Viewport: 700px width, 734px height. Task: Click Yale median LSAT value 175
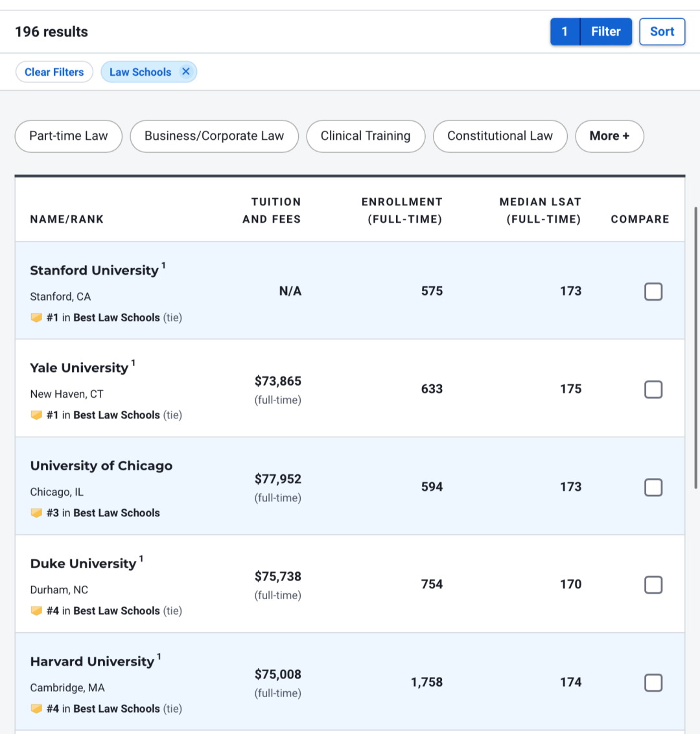(571, 389)
